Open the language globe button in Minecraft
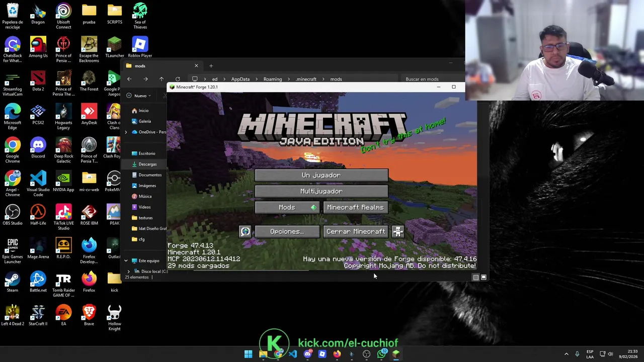644x362 pixels. point(245,231)
